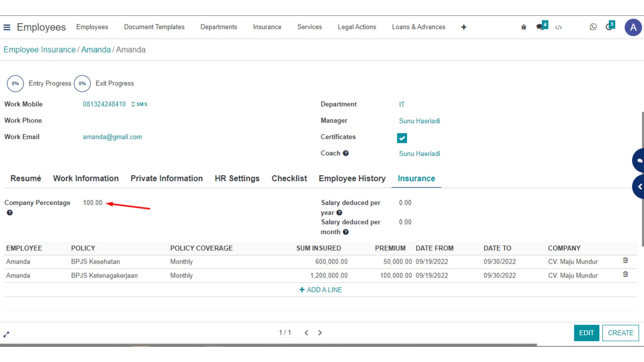The height and width of the screenshot is (362, 644).
Task: Open the Employees menu item
Action: pos(92,27)
